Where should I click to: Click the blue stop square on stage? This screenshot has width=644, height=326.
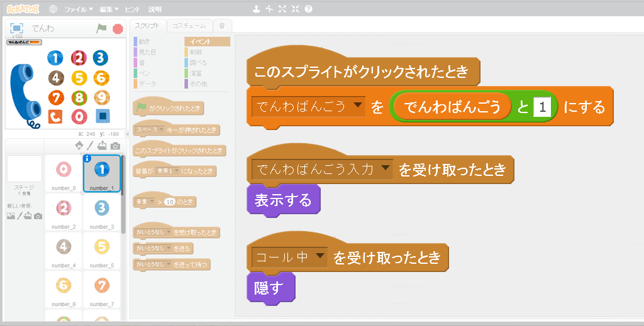103,116
